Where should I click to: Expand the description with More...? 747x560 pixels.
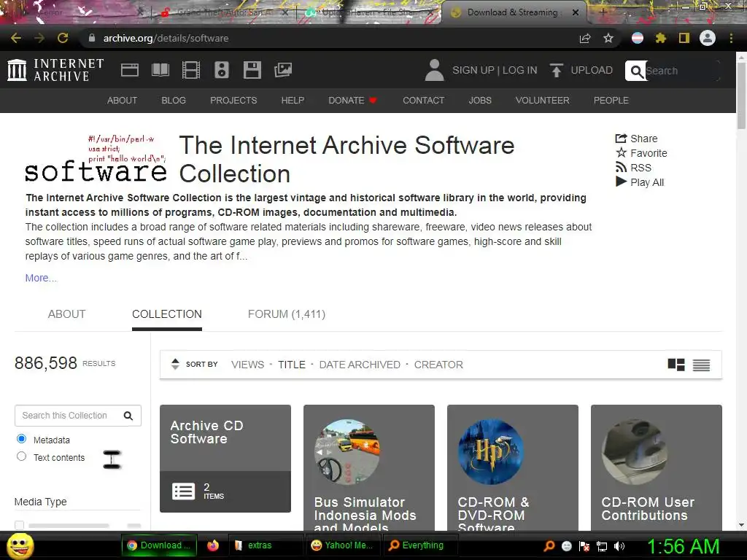(x=41, y=278)
